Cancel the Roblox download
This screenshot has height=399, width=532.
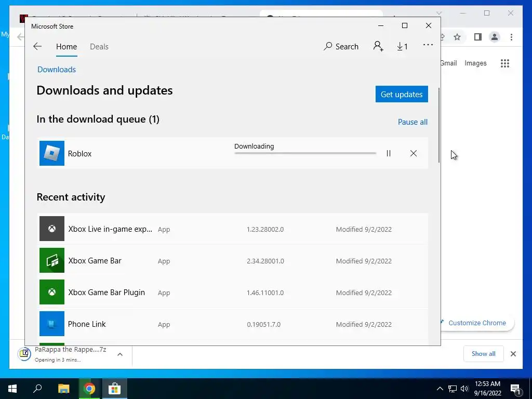pyautogui.click(x=413, y=153)
